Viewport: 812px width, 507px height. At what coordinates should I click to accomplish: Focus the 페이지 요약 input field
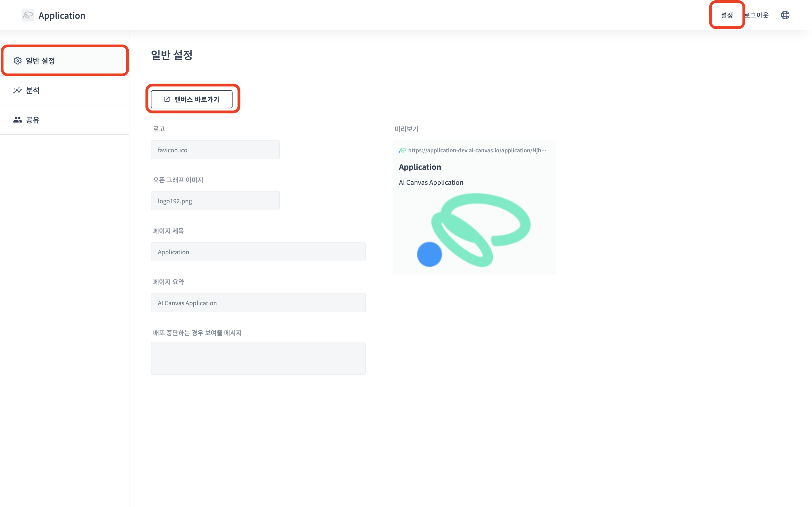(x=258, y=303)
